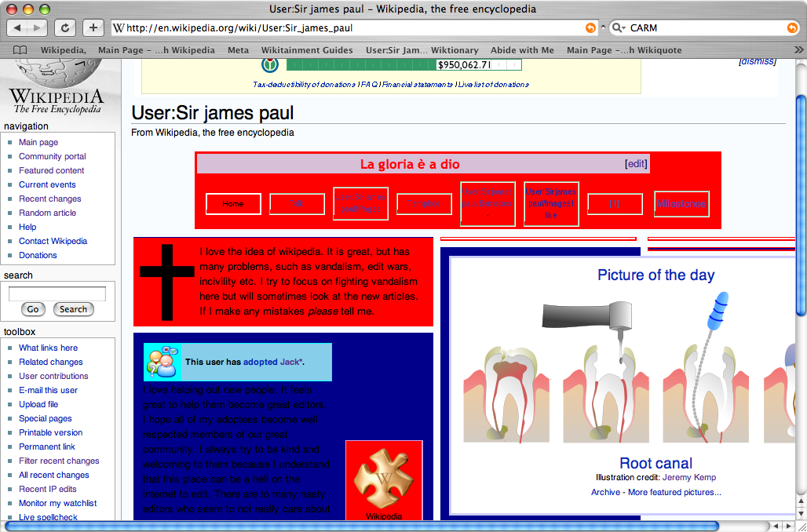Open the User:Sir Jam... Wiktionary bookmark

422,50
